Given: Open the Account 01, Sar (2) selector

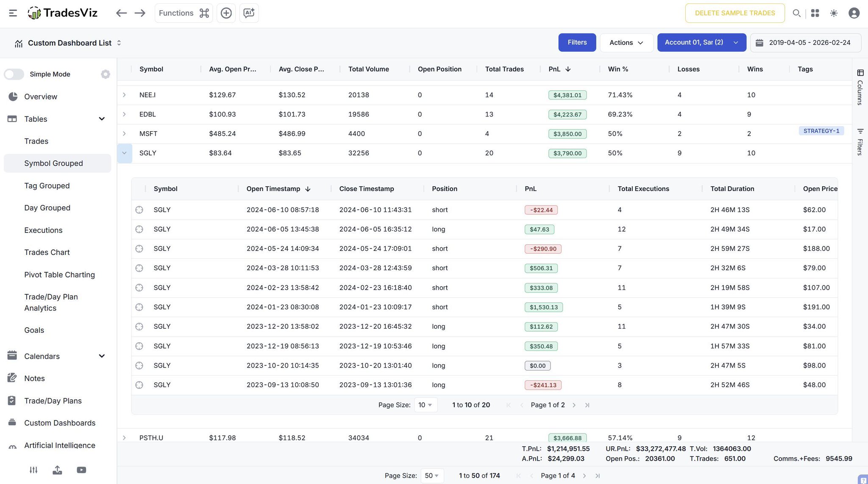Looking at the screenshot, I should 701,43.
